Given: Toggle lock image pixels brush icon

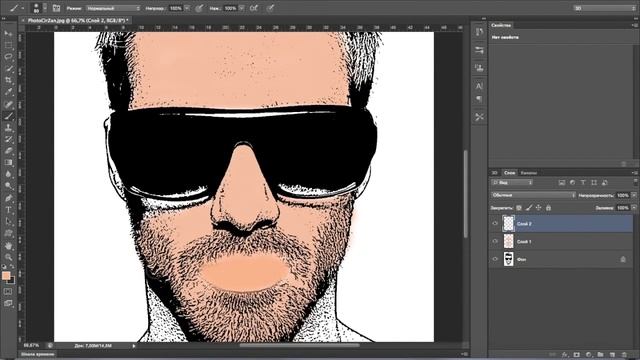Looking at the screenshot, I should [529, 208].
